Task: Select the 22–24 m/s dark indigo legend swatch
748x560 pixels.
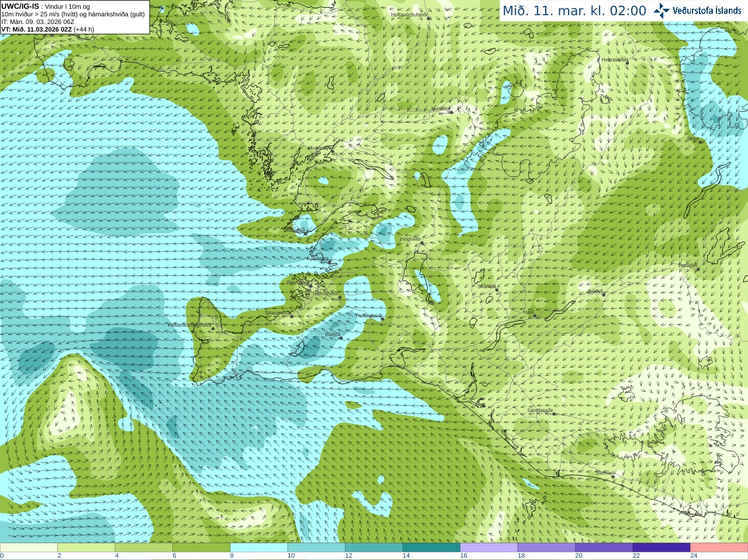Action: tap(662, 548)
